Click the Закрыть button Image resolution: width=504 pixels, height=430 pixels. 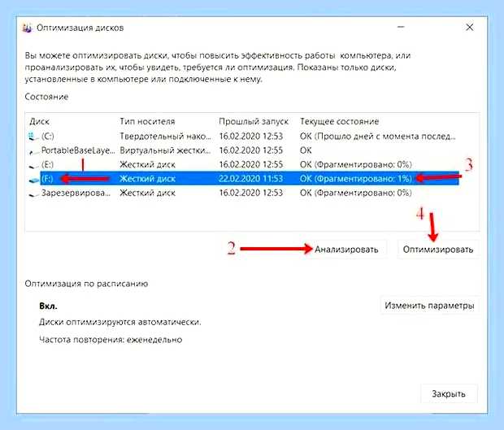pos(449,394)
